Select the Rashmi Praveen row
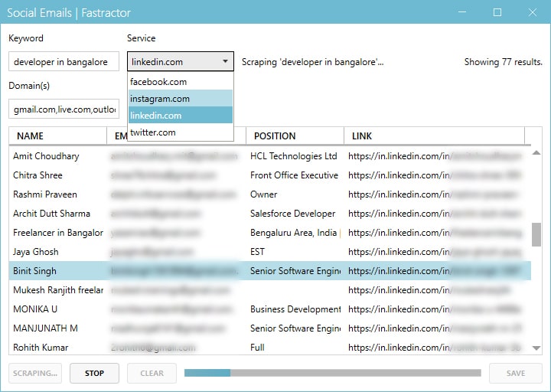 270,194
